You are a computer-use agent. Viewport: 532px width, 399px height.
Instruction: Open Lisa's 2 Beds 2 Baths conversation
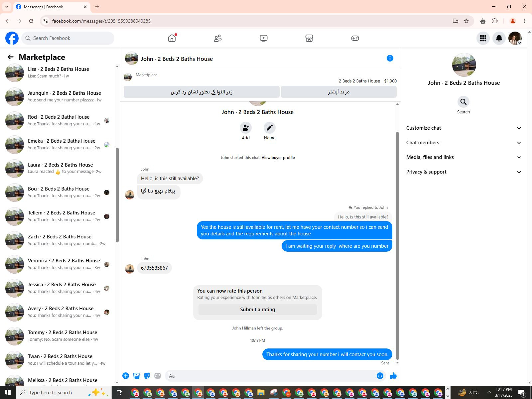coord(59,72)
